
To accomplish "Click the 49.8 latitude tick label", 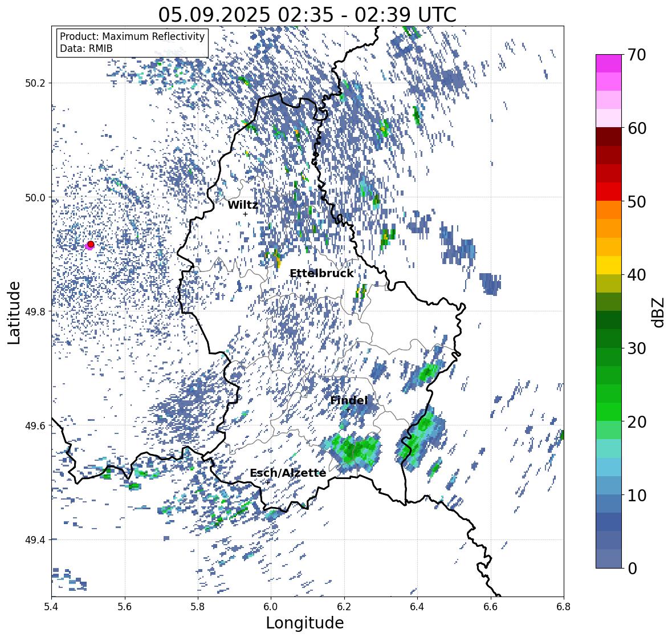I will point(35,311).
